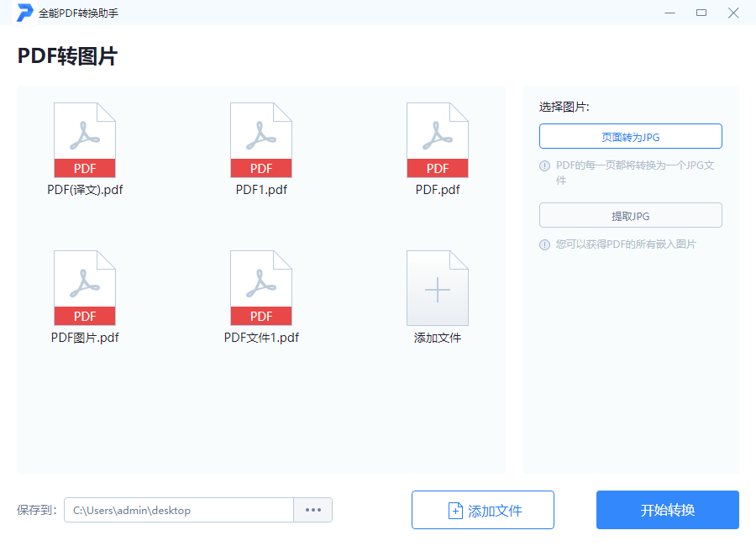Screen dimensions: 756x546
Task: Select the PDF.pdf file icon
Action: [438, 140]
